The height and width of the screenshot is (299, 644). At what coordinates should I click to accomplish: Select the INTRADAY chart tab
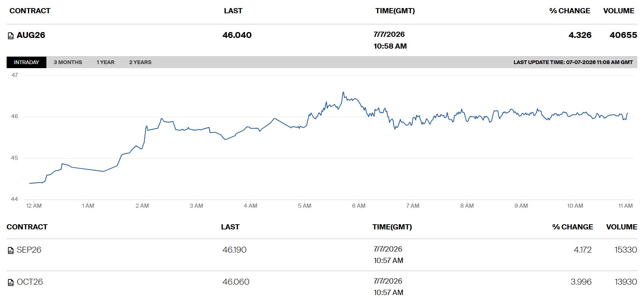tap(27, 62)
